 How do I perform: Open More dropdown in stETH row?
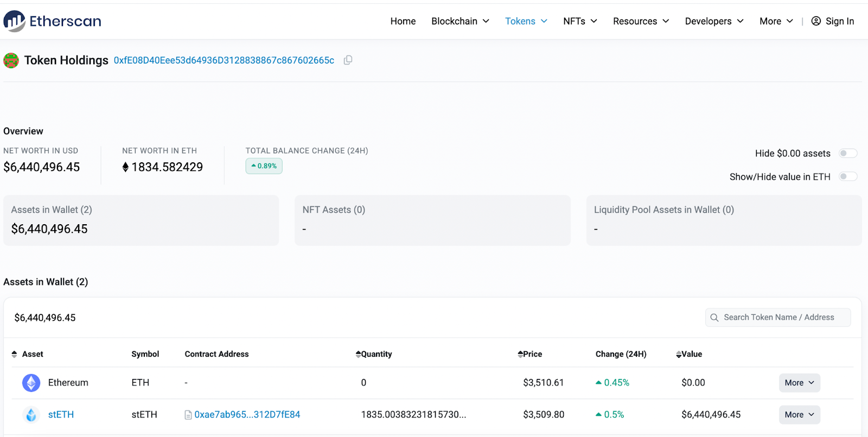coord(800,415)
